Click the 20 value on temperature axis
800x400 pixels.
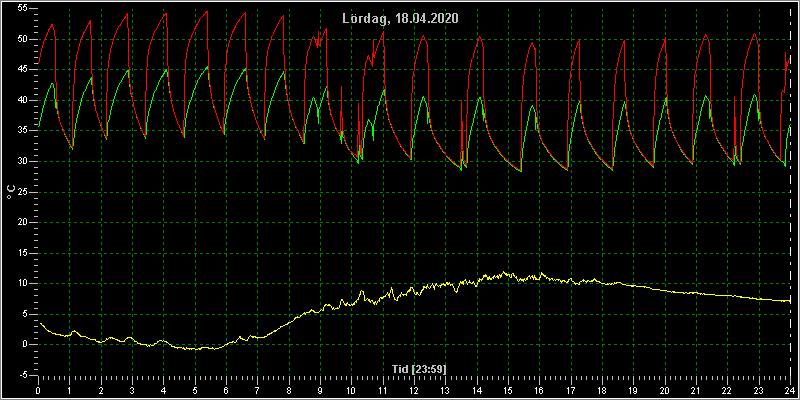[23, 222]
